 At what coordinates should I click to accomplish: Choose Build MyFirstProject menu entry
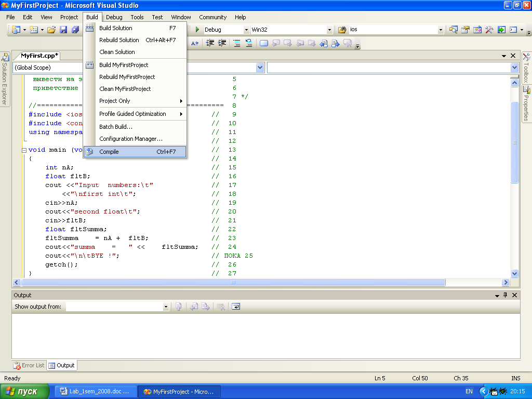135,65
